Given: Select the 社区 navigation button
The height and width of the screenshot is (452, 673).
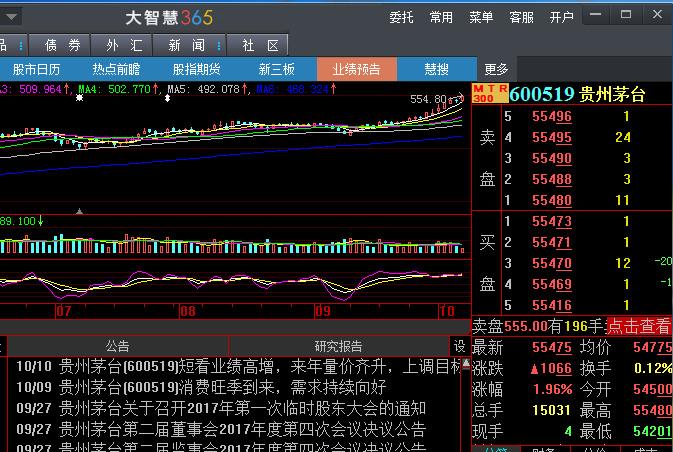Looking at the screenshot, I should 259,45.
